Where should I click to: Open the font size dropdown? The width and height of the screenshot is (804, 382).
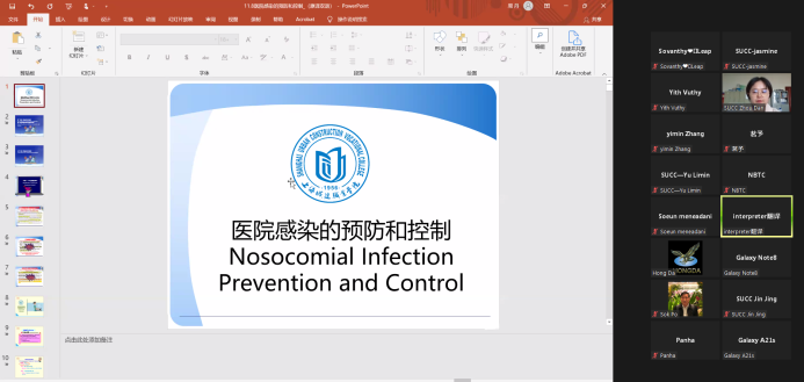[228, 39]
